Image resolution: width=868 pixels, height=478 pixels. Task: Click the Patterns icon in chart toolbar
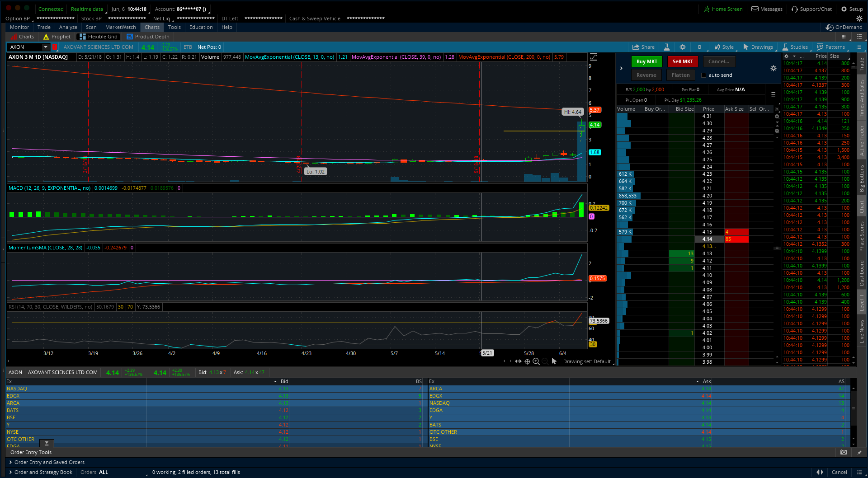point(831,47)
